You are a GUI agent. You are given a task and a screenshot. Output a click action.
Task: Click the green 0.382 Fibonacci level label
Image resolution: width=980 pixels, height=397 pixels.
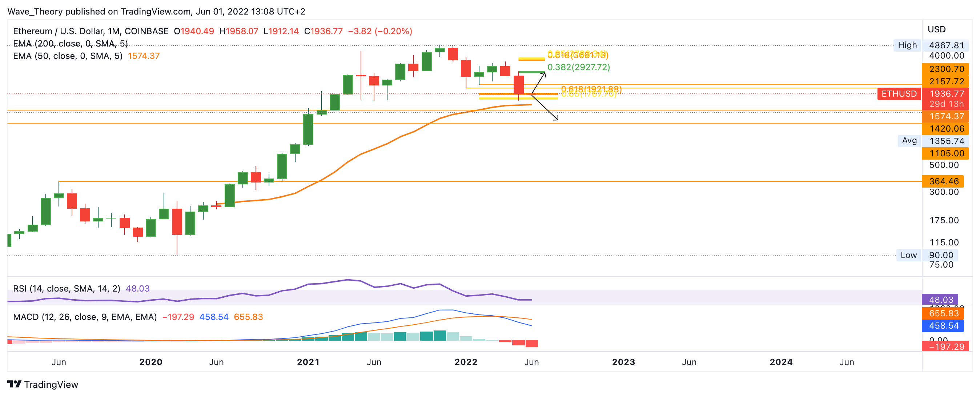point(578,67)
